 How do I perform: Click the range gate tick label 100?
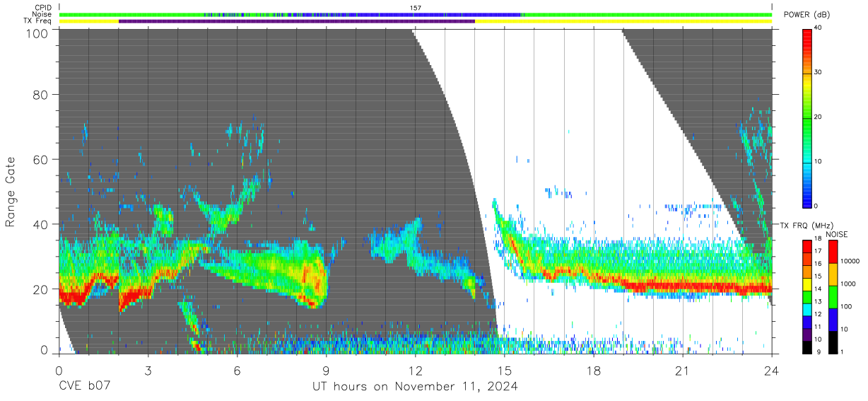click(37, 33)
